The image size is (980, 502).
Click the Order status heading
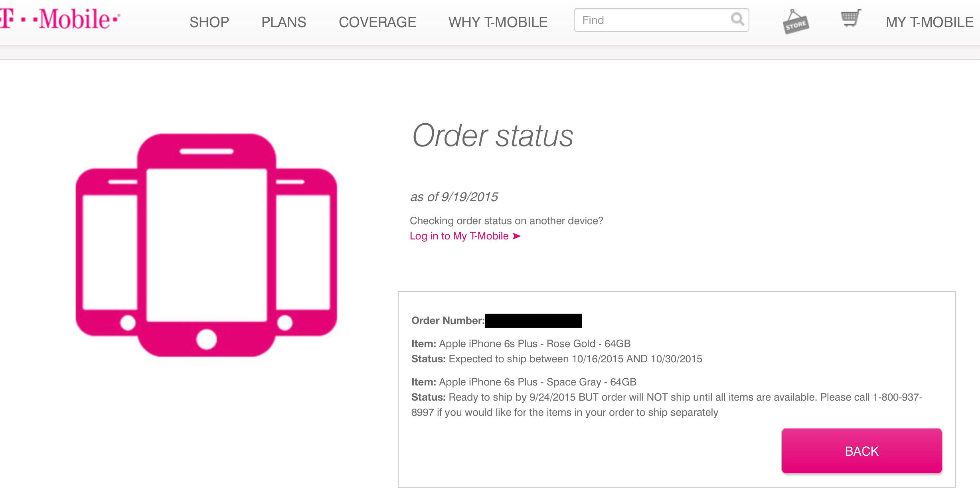pos(492,136)
